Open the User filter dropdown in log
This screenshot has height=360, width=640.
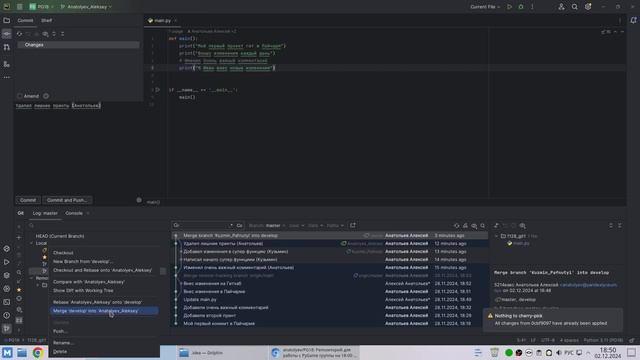point(296,225)
